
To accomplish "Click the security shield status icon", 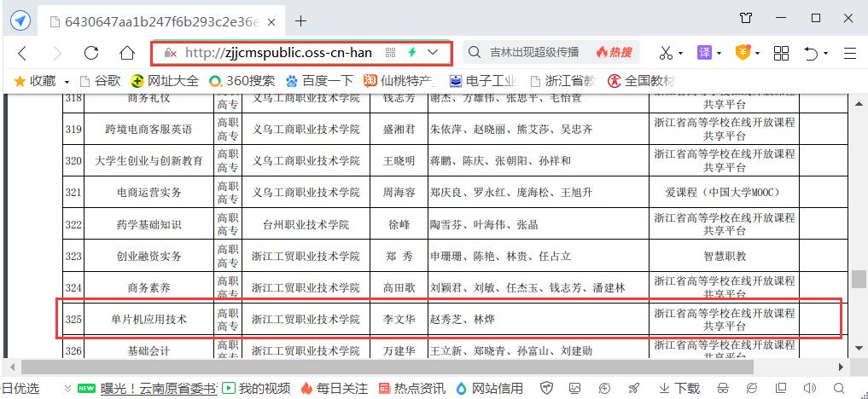I will pos(547,388).
